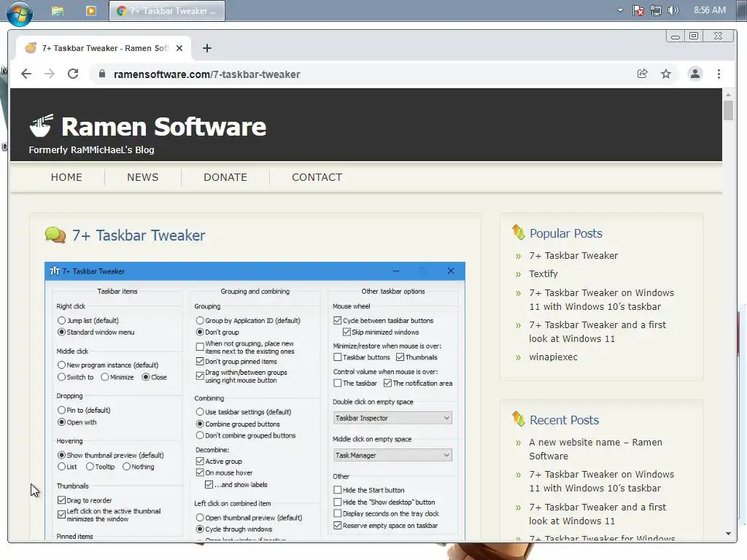Click the volume speaker tray icon
Viewport: 747px width, 560px height.
[673, 10]
